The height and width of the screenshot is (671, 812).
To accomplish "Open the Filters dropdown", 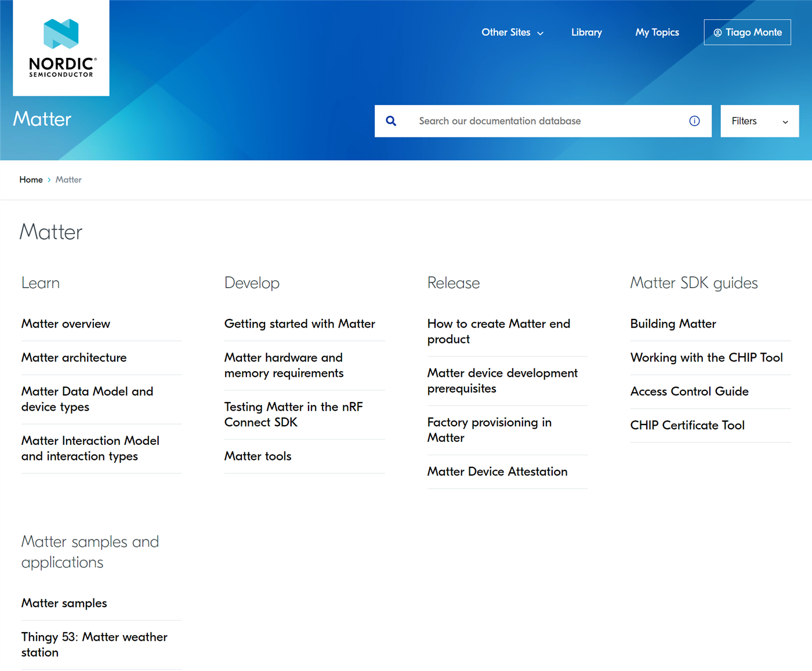I will pyautogui.click(x=760, y=121).
